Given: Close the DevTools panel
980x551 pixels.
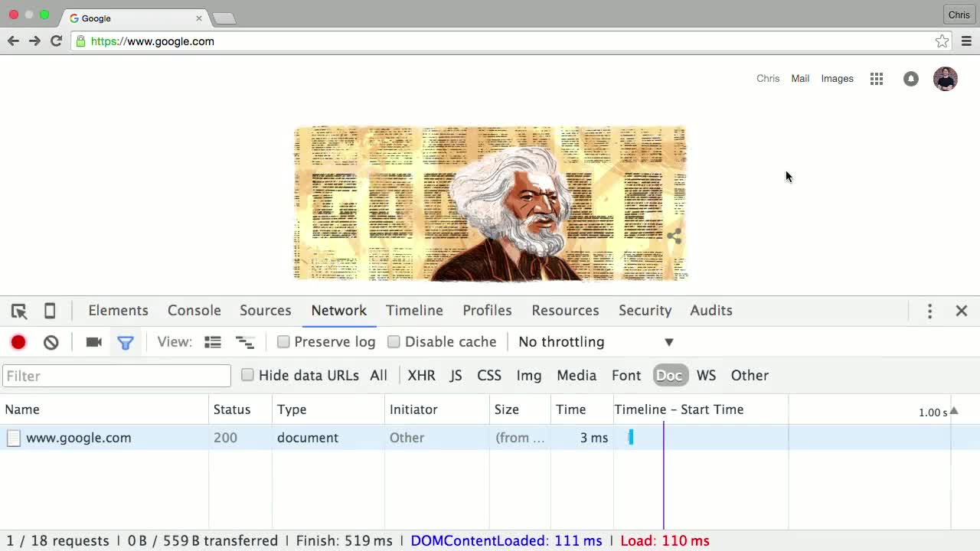Looking at the screenshot, I should (x=962, y=311).
